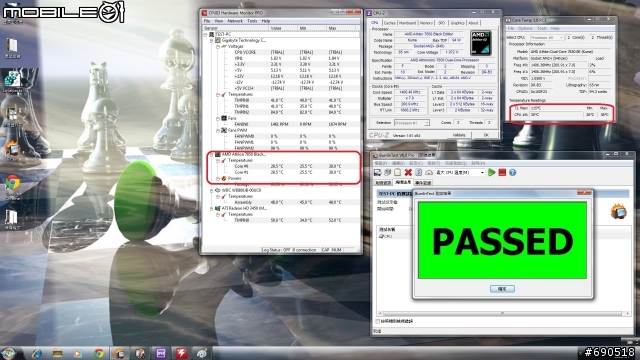640x360 pixels.
Task: Open the Processor #1 selection dropdown
Action: pyautogui.click(x=412, y=122)
